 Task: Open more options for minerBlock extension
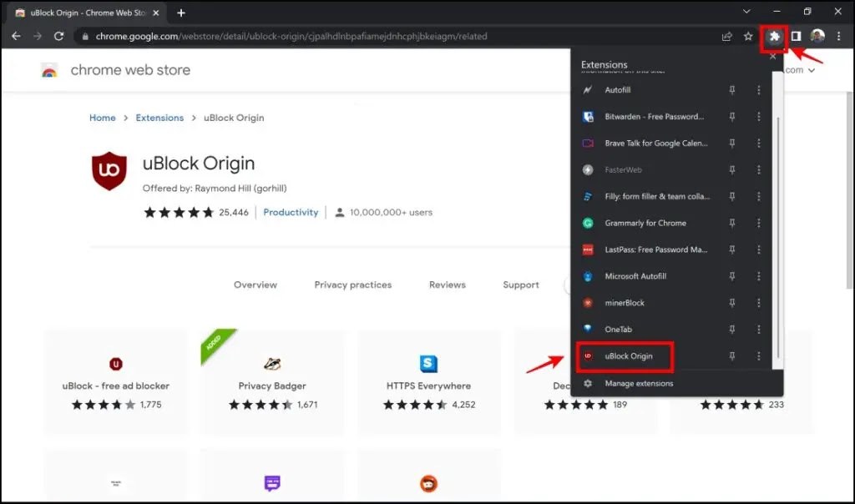point(758,303)
